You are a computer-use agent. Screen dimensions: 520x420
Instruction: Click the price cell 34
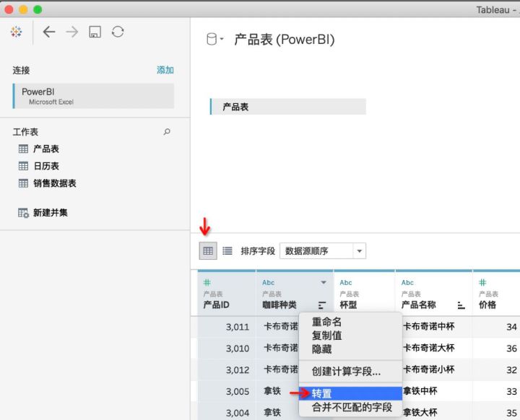[x=511, y=327]
